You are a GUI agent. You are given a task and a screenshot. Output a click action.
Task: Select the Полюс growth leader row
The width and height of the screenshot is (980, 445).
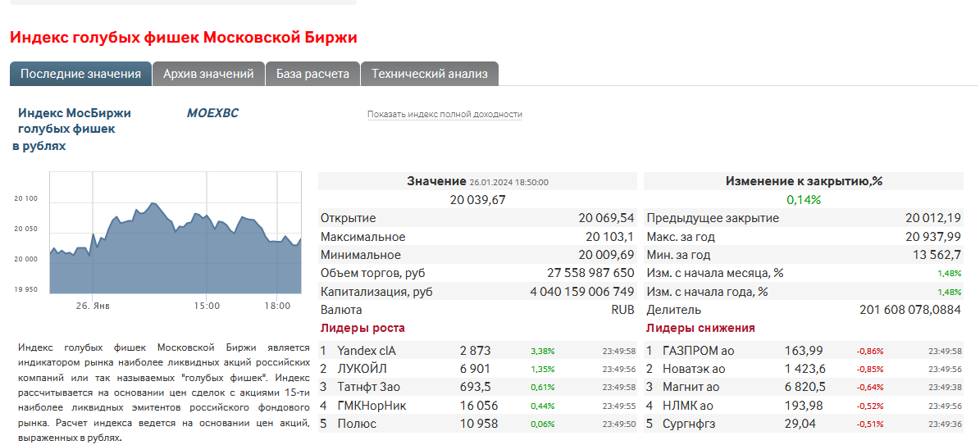(477, 424)
